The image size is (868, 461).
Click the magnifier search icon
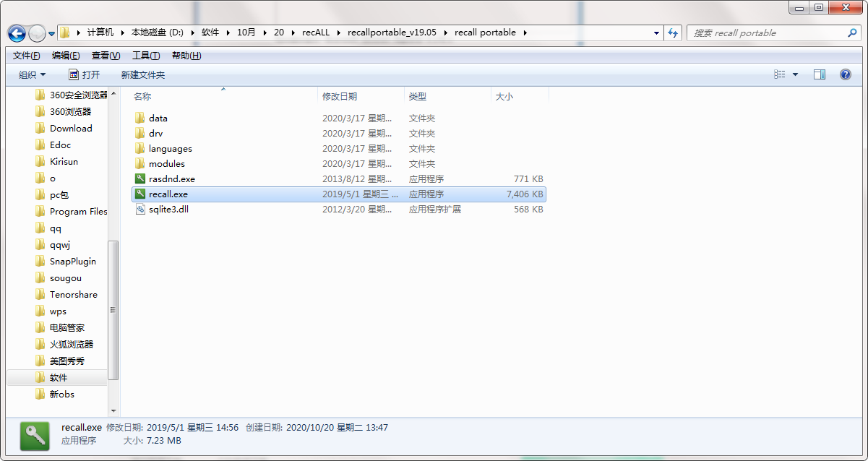coord(853,33)
